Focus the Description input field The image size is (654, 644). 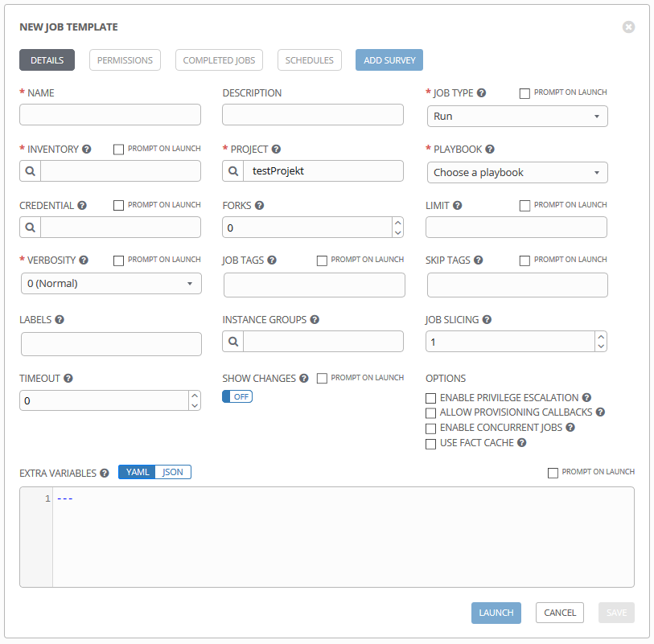point(313,115)
